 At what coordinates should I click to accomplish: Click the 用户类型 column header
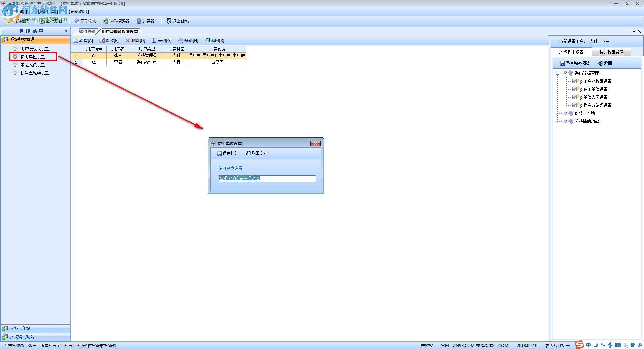pyautogui.click(x=147, y=49)
